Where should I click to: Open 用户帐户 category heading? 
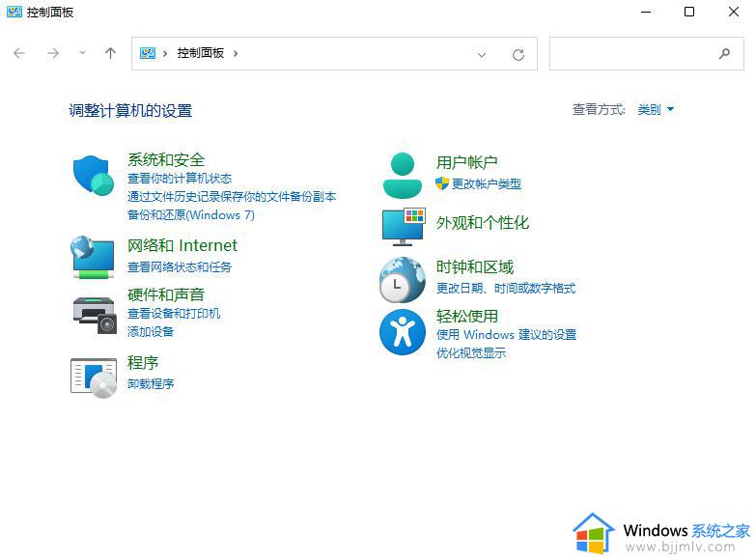click(467, 162)
